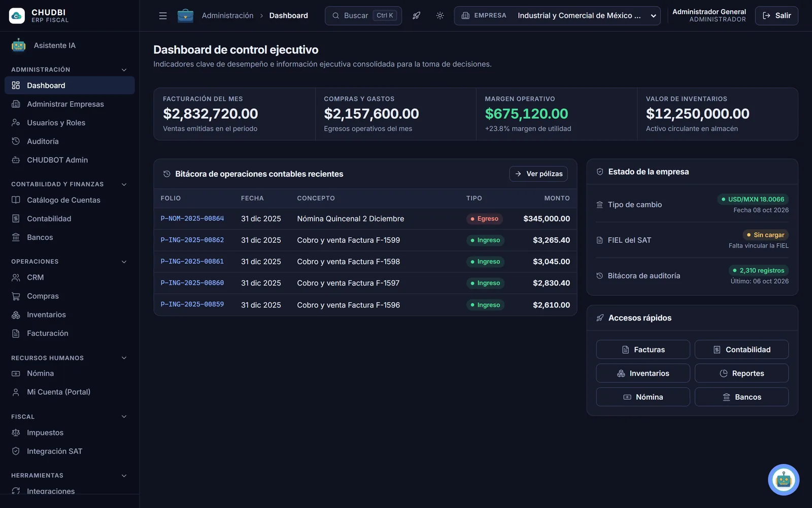Image resolution: width=812 pixels, height=508 pixels.
Task: Collapse the RECURSOS HUMANOS section chevron
Action: point(124,358)
